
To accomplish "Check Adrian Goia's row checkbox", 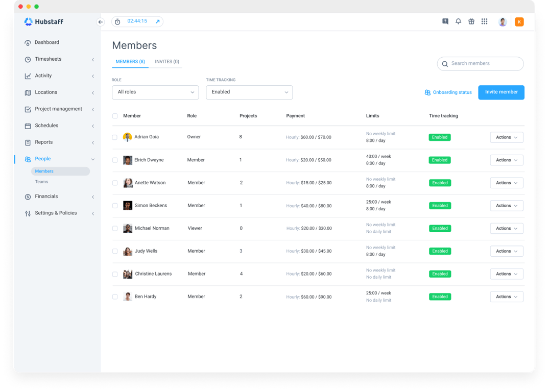I will 115,137.
